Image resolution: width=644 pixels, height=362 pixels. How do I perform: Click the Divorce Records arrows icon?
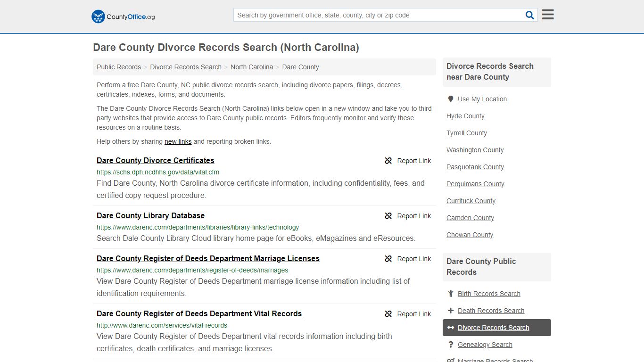(x=450, y=328)
